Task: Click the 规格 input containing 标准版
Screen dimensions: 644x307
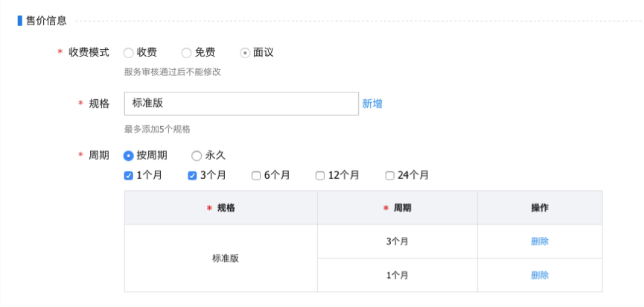Action: 241,104
